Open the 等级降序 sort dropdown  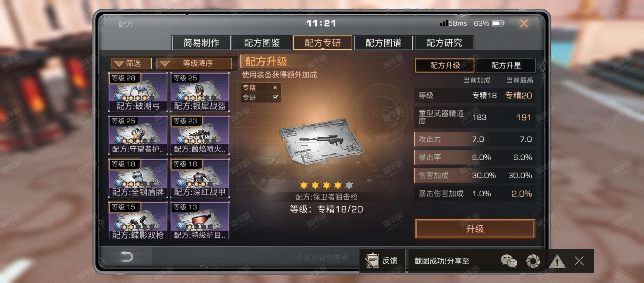tap(194, 63)
